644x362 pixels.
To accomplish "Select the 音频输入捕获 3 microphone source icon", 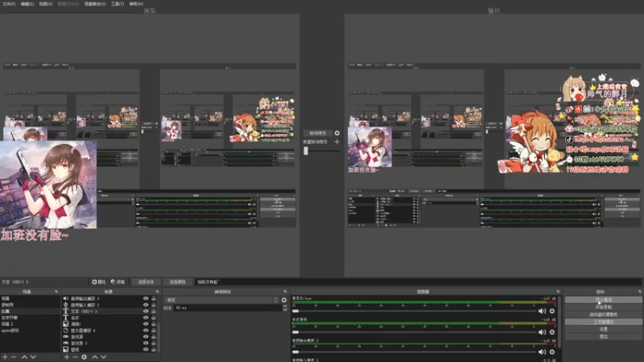I will [x=66, y=305].
